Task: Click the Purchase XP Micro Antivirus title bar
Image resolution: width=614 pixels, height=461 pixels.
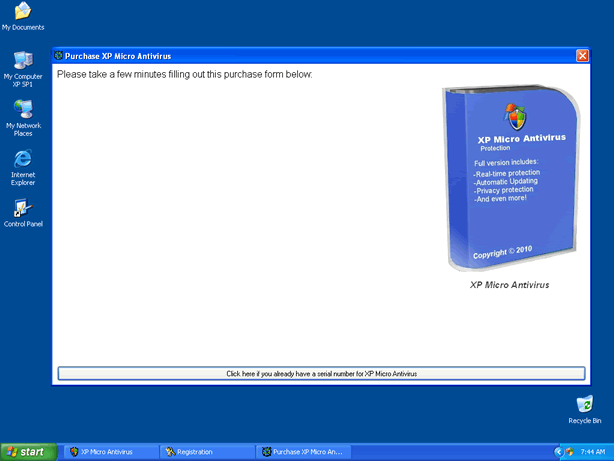Action: 300,56
